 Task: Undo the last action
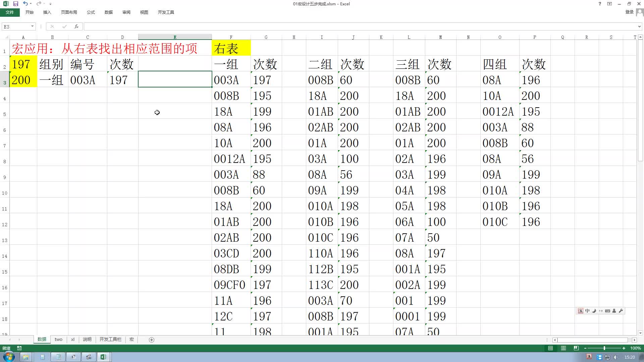(x=25, y=4)
